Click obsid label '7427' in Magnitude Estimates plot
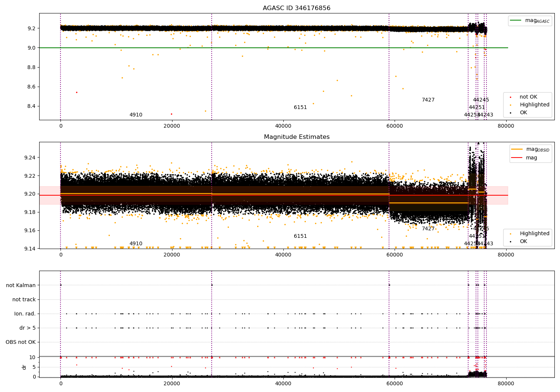This screenshot has height=392, width=560. click(x=428, y=229)
